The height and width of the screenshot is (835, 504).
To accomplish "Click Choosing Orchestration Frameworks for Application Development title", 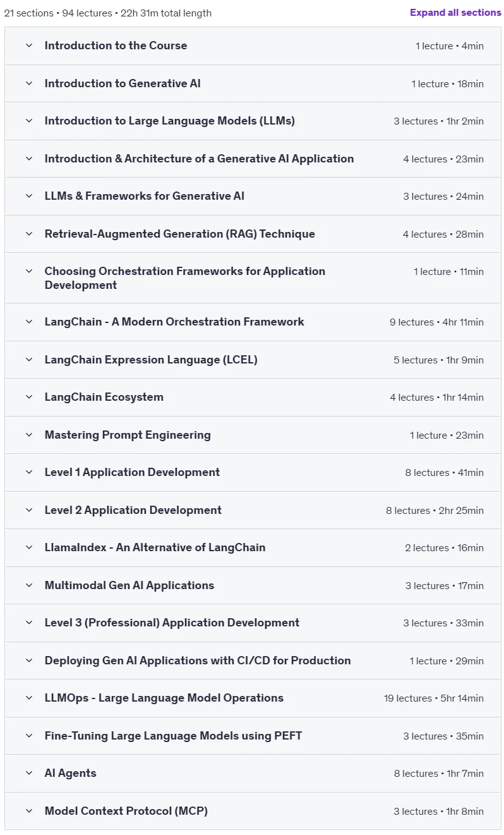I will click(185, 278).
